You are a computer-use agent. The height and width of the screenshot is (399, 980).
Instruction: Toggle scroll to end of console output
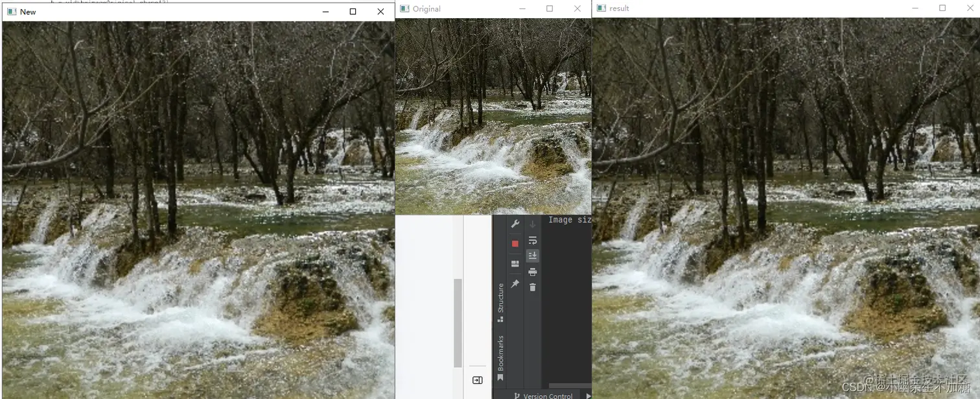pyautogui.click(x=533, y=256)
